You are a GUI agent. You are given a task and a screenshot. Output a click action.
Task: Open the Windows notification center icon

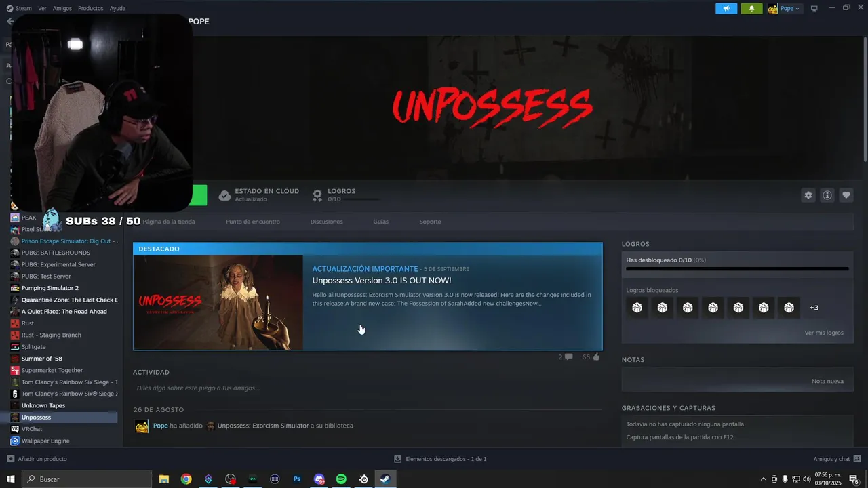[x=854, y=479]
